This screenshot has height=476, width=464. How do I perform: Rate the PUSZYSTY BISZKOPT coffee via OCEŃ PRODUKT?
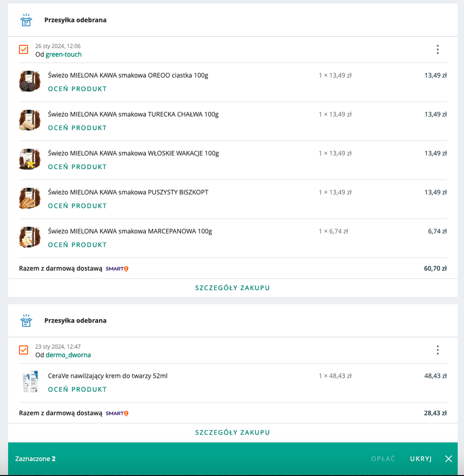(77, 206)
